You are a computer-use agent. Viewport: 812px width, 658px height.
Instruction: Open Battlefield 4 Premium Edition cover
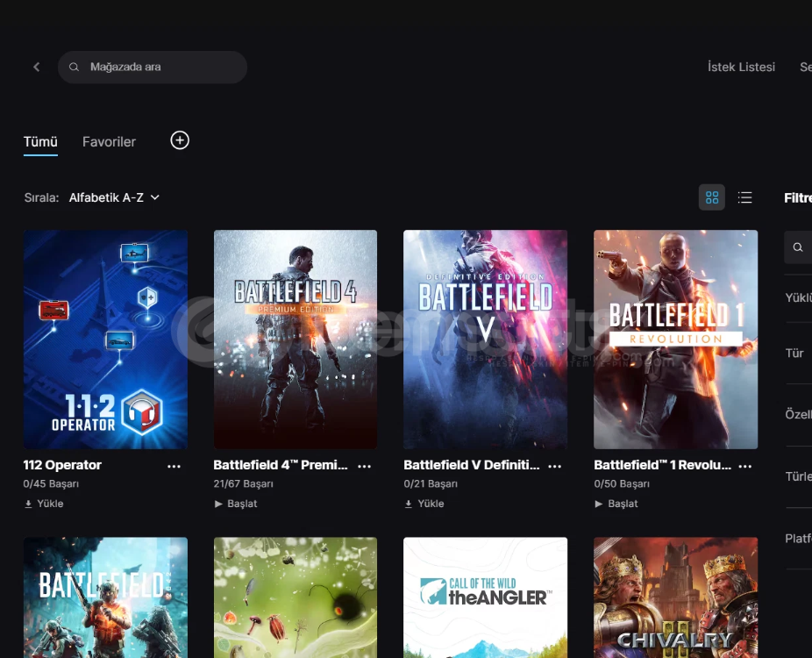pos(296,340)
